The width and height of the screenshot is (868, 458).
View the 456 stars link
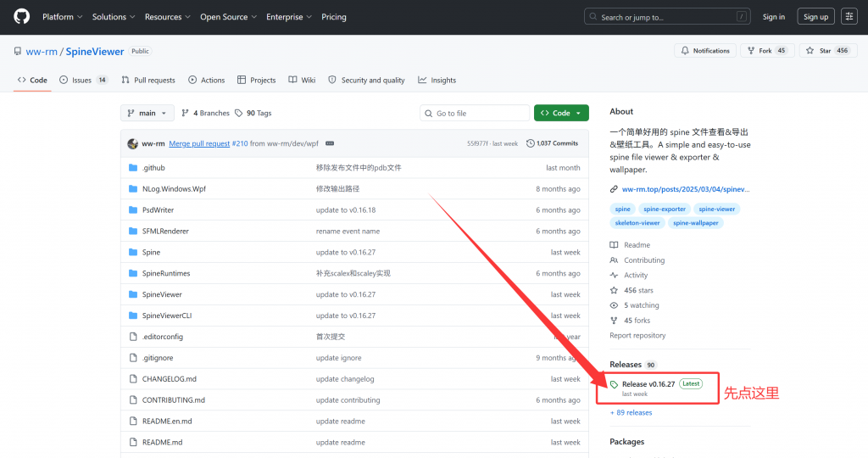click(x=632, y=290)
